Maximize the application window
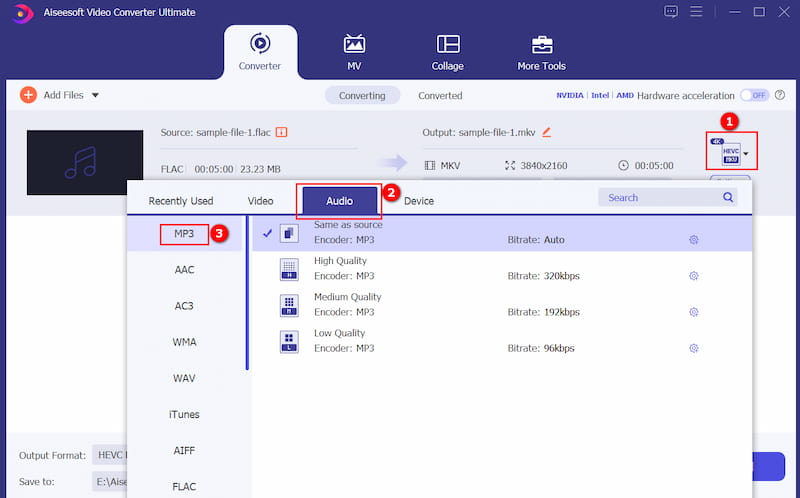 (x=759, y=11)
